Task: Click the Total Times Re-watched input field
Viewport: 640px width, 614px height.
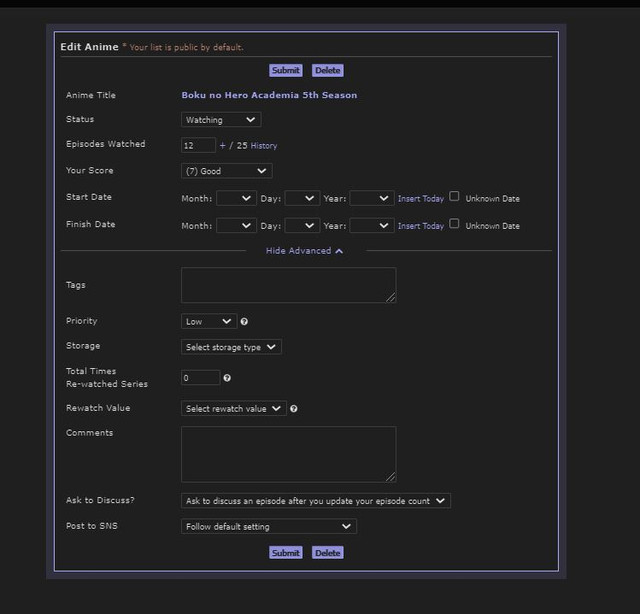Action: tap(200, 378)
